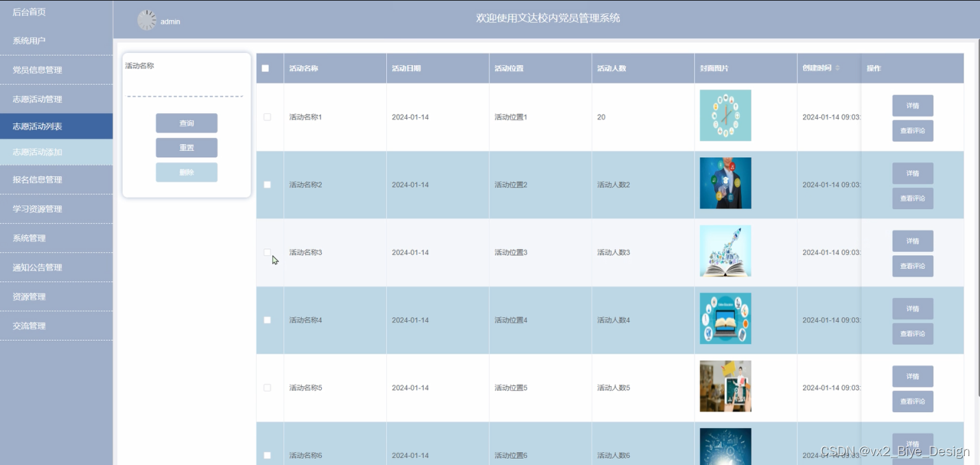
Task: Click 查看评论 for 活动名称1
Action: 913,130
